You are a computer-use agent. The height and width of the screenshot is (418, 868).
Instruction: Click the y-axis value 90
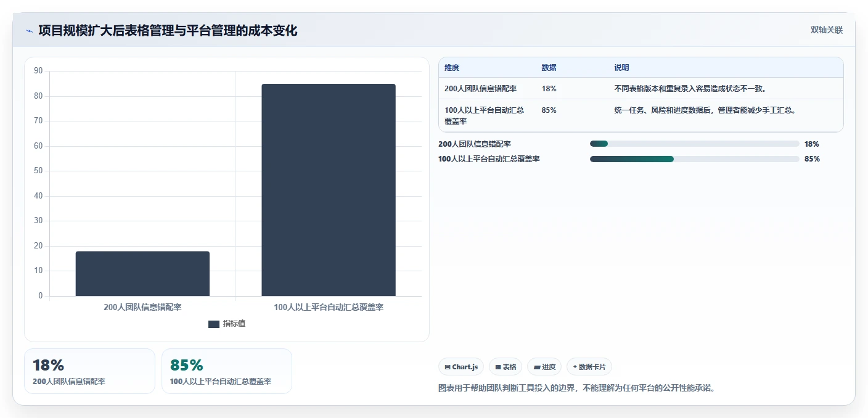pyautogui.click(x=38, y=71)
